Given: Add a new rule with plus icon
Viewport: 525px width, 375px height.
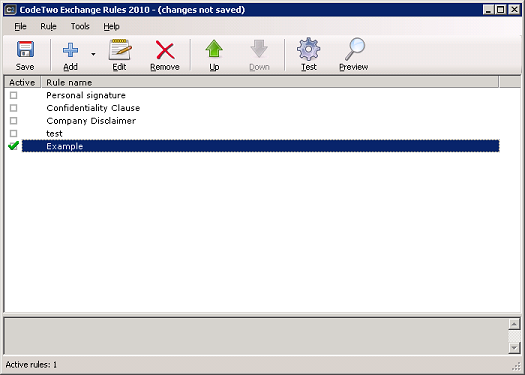Looking at the screenshot, I should click(70, 55).
